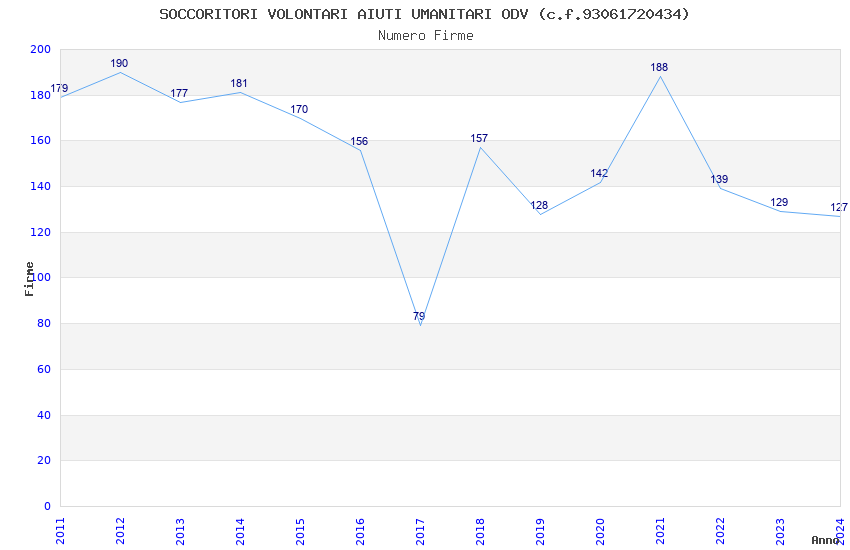Click the 2014 year axis label
Image resolution: width=850 pixels, height=550 pixels.
point(240,531)
